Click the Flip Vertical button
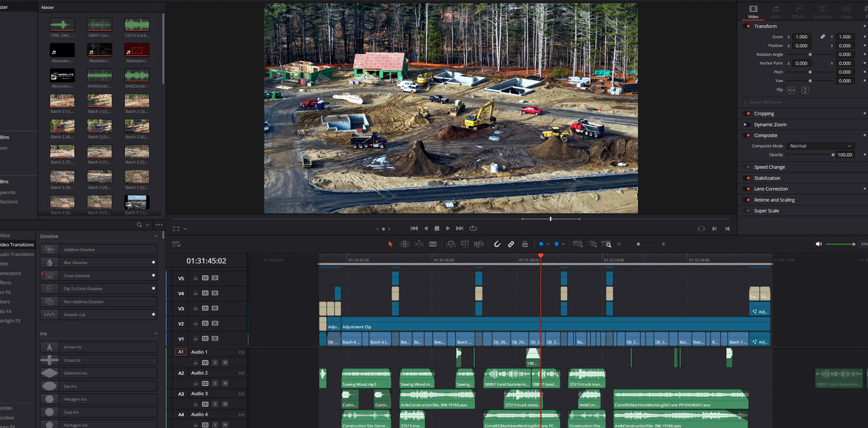Image resolution: width=868 pixels, height=428 pixels. (x=805, y=90)
